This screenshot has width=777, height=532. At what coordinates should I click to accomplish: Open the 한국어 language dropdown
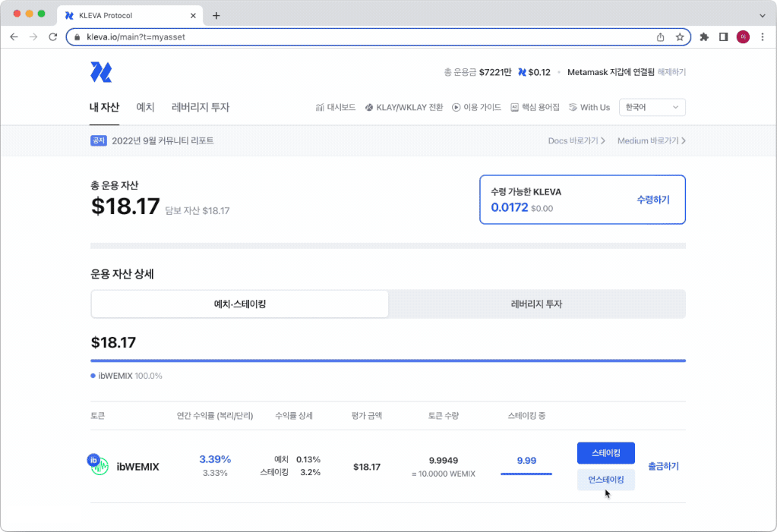click(652, 108)
